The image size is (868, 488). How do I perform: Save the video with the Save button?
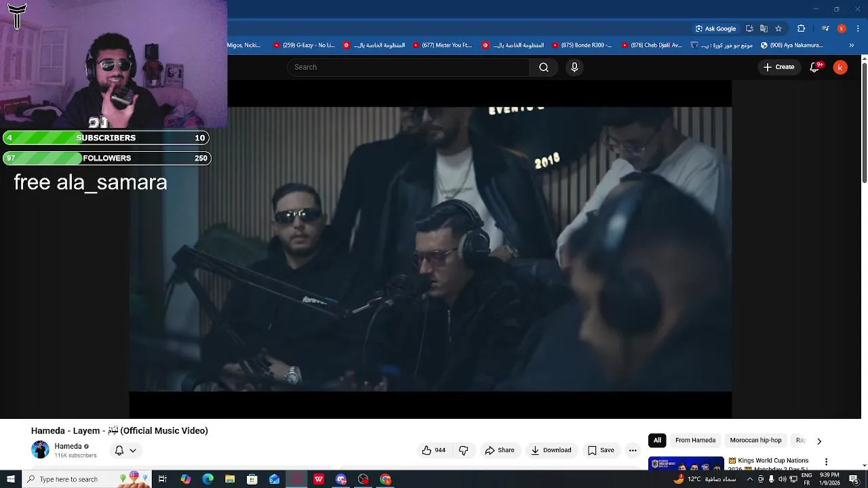(601, 450)
